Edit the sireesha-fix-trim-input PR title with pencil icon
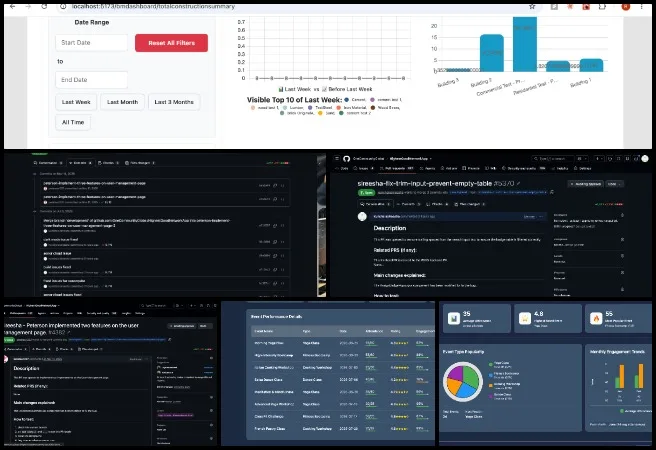This screenshot has height=450, width=656. 518,184
